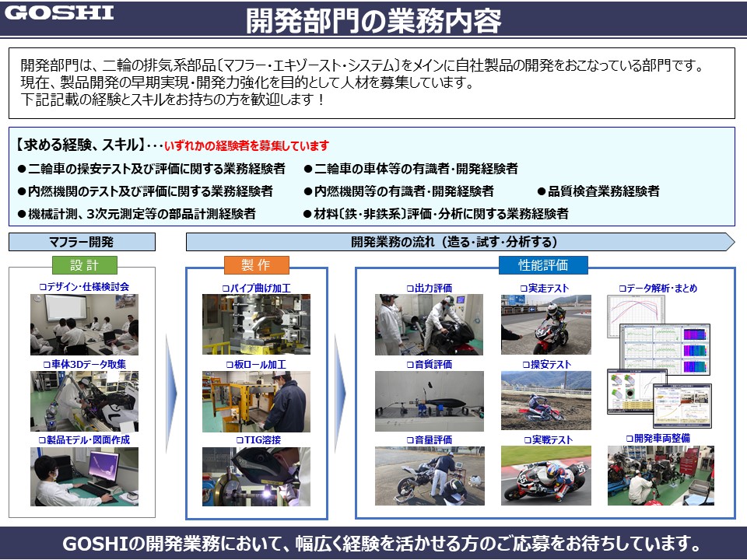Click the arrow between 設計 and 製作 sections
747x560 pixels.
click(x=171, y=389)
